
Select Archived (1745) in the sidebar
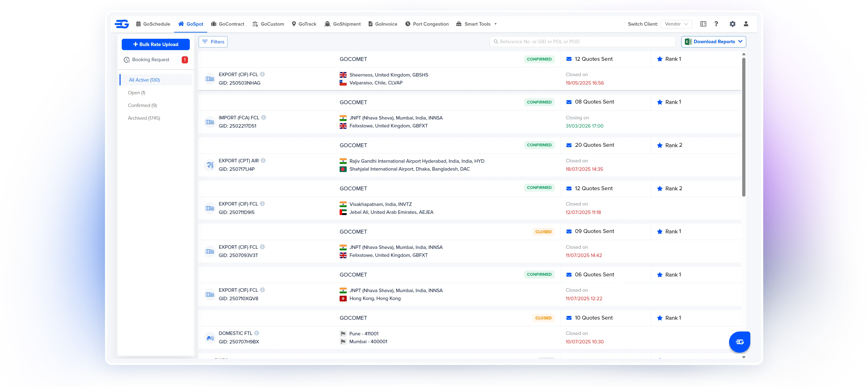tap(144, 118)
